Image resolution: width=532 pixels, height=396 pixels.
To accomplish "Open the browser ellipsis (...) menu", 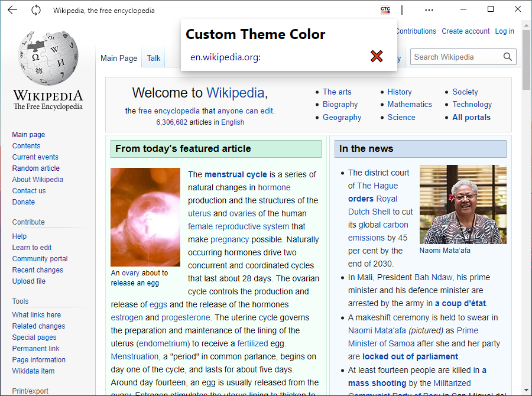I will point(429,10).
